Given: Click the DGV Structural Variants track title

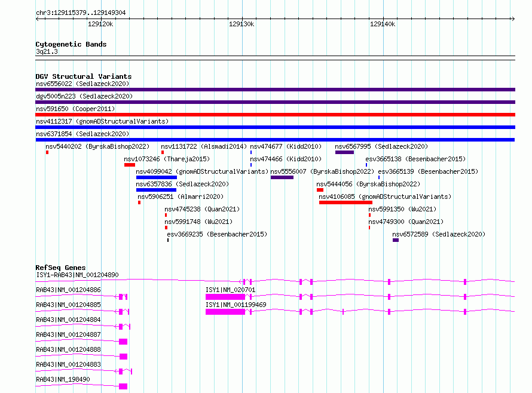Looking at the screenshot, I should (84, 76).
